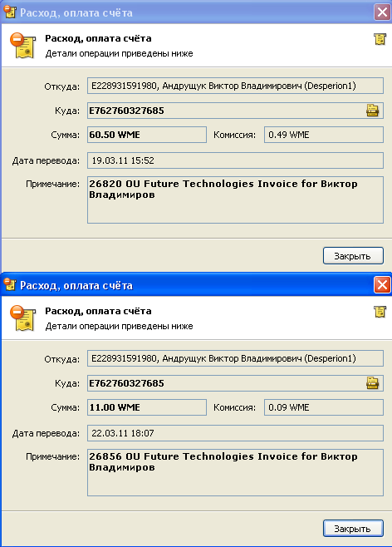Click the title bar icon of upper window
Screen dimensions: 392x547
10,12
